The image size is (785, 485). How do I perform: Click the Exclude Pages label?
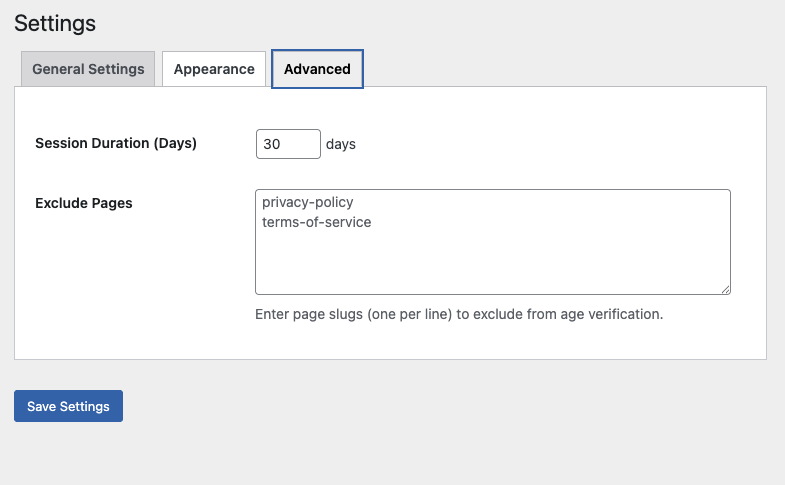pyautogui.click(x=84, y=203)
